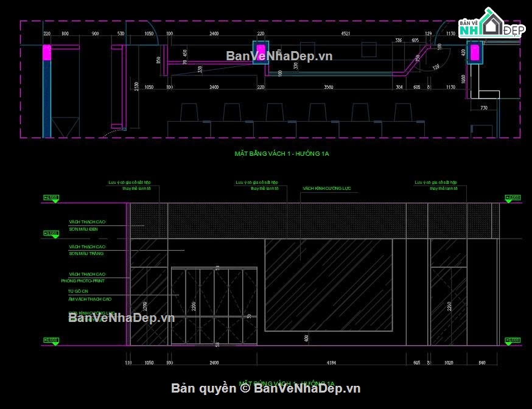Click 'VÁCH THẠCH CAO' above 'PHÒNG PHOTO-PRINT'
Viewport: 532px width, 409px height.
click(87, 274)
